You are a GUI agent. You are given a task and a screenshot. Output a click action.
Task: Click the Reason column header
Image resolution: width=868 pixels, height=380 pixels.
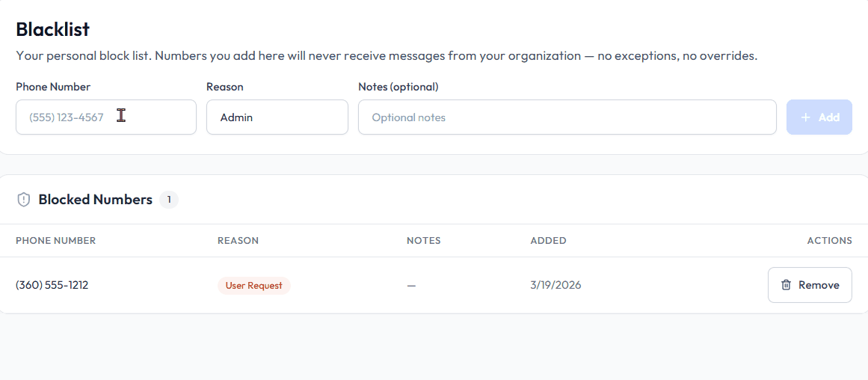coord(238,241)
